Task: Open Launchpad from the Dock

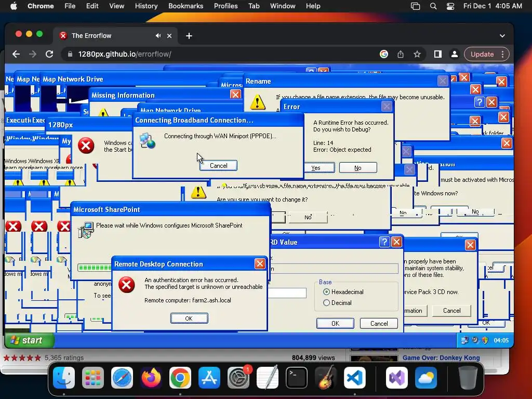Action: pos(92,378)
